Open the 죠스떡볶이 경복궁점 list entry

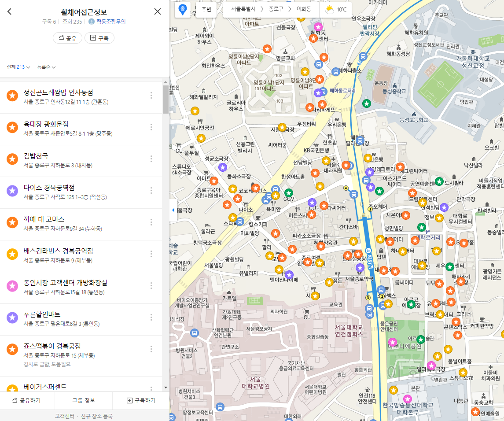coord(81,355)
